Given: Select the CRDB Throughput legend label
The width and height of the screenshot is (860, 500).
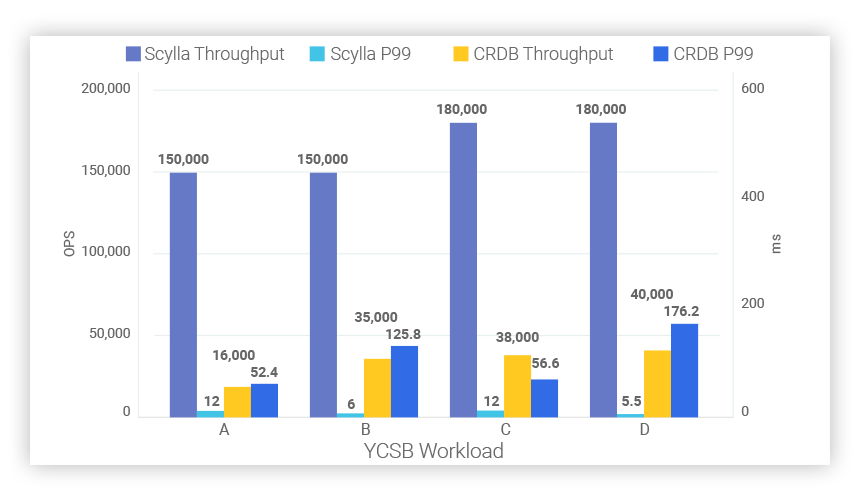Looking at the screenshot, I should click(543, 54).
